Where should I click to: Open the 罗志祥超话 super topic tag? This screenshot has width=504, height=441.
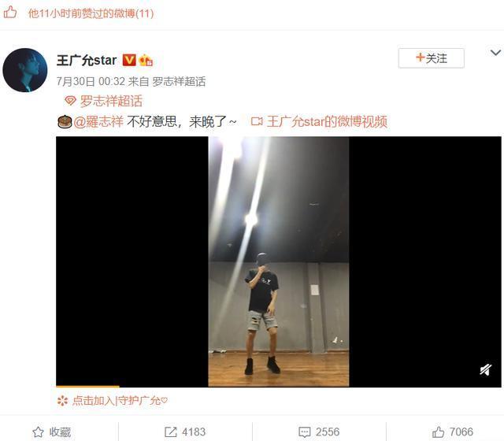coord(111,101)
